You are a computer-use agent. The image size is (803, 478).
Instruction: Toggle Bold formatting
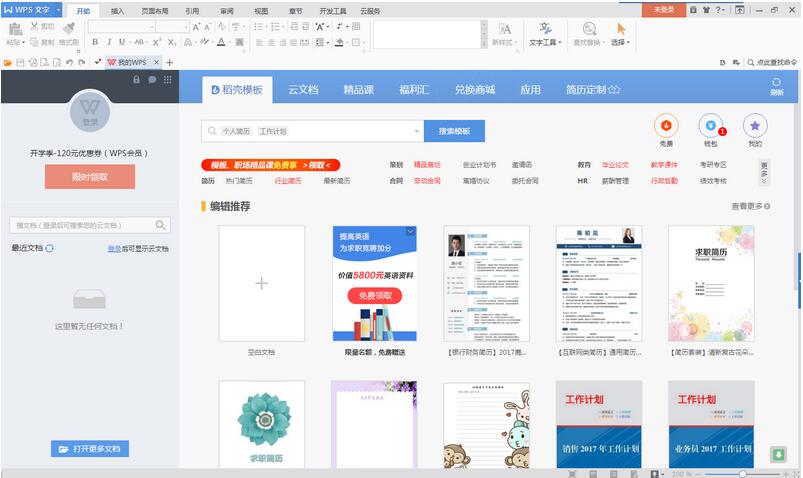coord(95,42)
